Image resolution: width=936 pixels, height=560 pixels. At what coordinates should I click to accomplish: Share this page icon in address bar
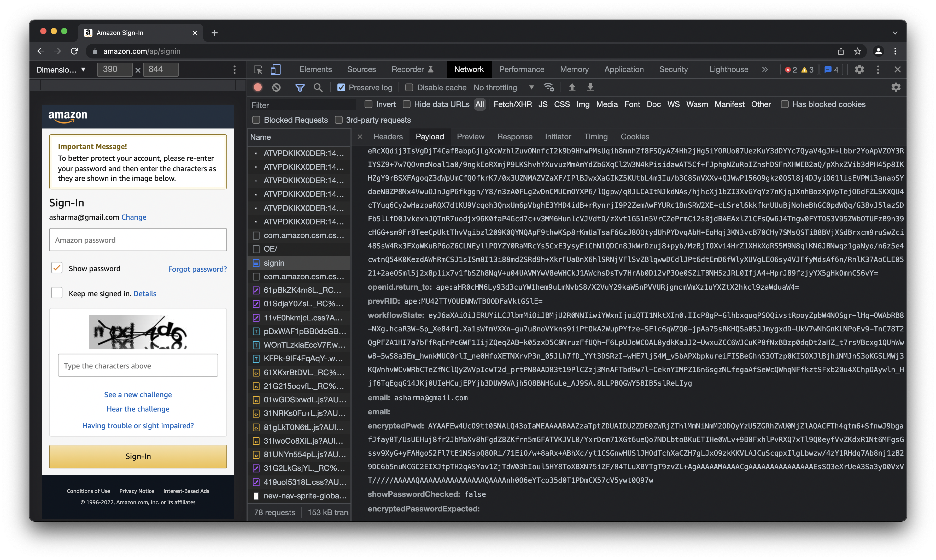pyautogui.click(x=840, y=51)
